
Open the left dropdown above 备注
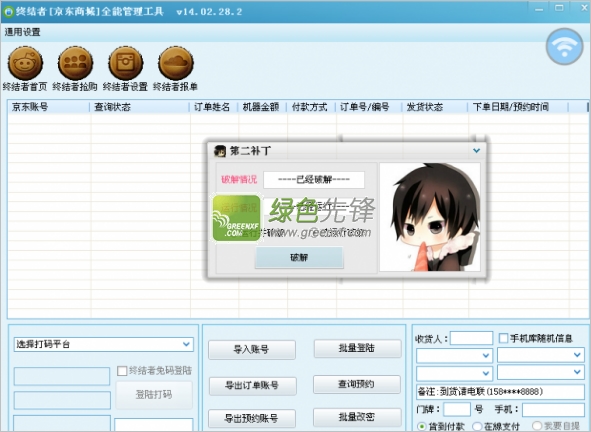[454, 373]
